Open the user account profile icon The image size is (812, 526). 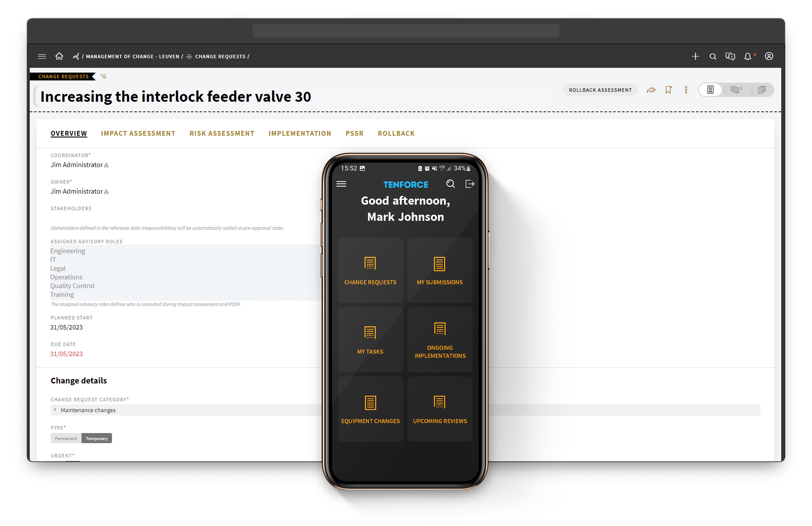point(769,56)
